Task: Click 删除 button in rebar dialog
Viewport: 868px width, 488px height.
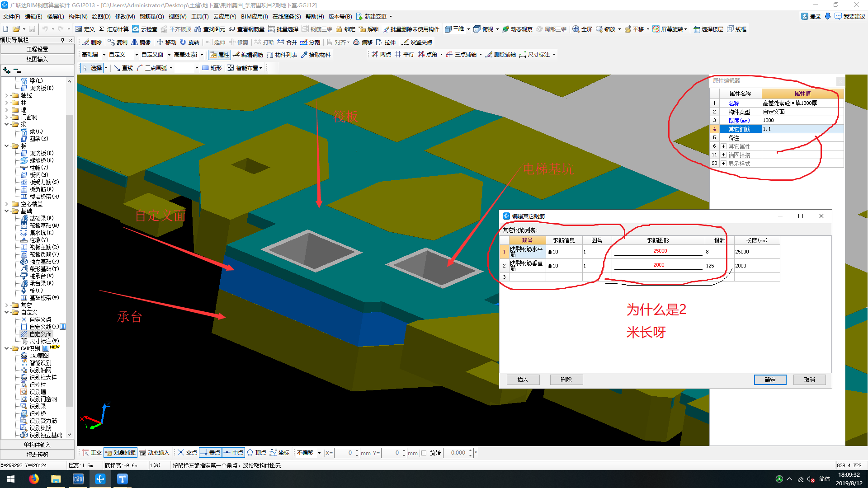Action: click(x=566, y=380)
